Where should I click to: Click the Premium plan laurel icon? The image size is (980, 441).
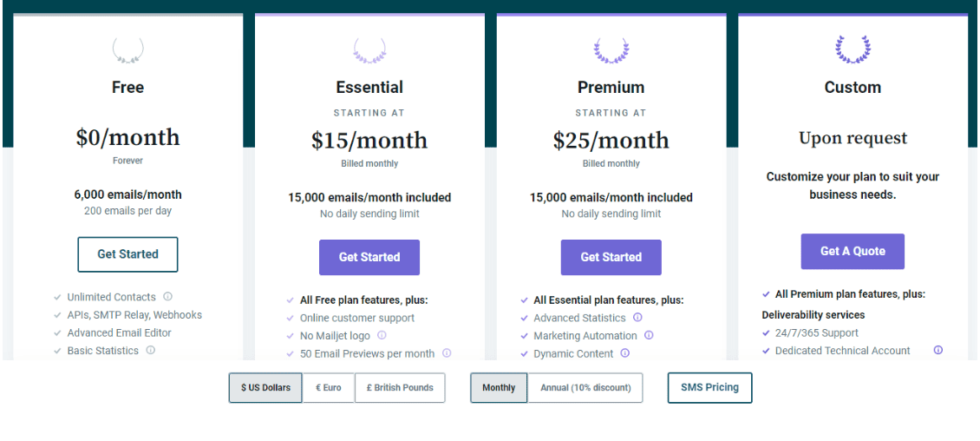611,50
